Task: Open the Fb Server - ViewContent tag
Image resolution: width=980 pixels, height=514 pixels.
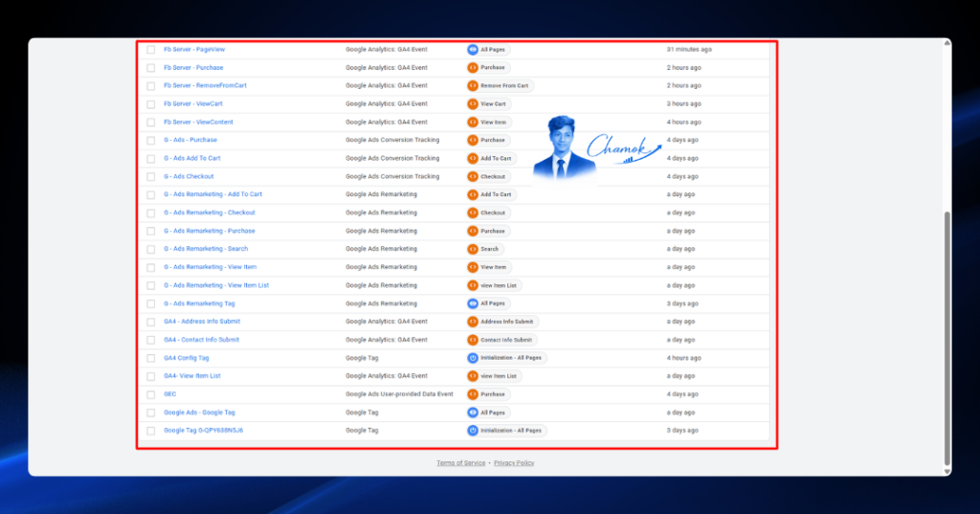Action: 198,122
